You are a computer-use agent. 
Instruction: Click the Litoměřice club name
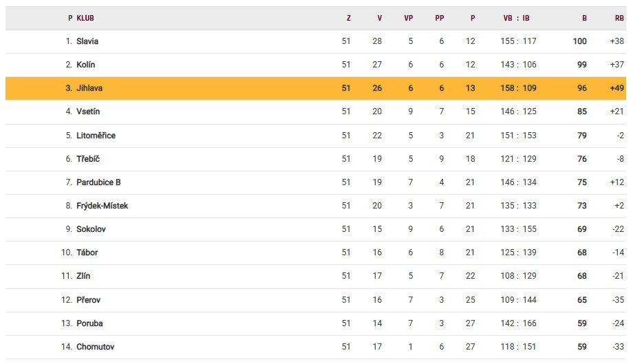96,136
